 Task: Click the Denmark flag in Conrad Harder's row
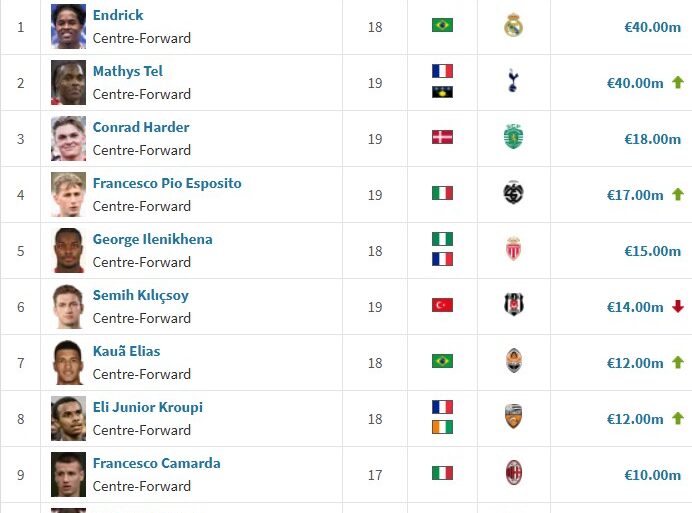click(x=442, y=137)
